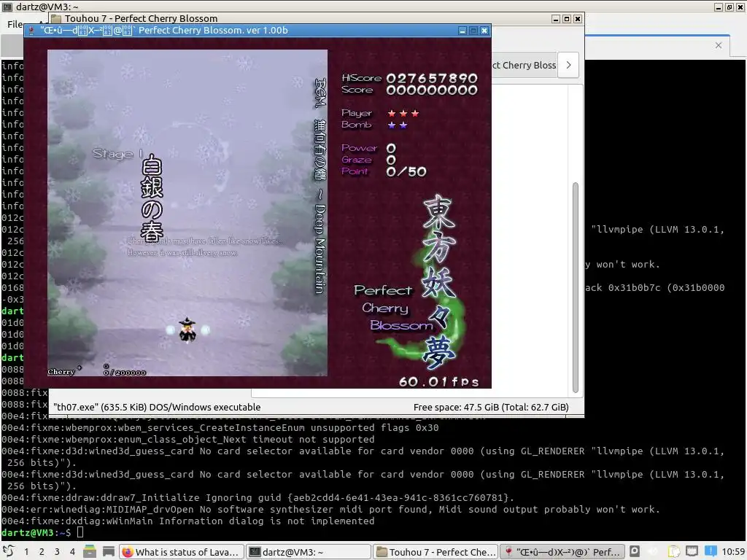The image size is (747, 560).
Task: Click the 'Free space: 47.5 GiB' status text
Action: (491, 407)
